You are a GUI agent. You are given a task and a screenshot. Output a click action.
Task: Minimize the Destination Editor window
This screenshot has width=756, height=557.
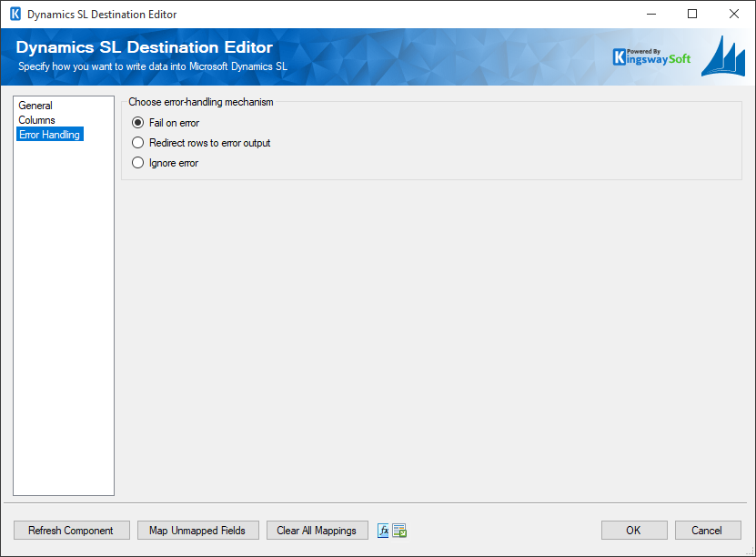tap(651, 14)
